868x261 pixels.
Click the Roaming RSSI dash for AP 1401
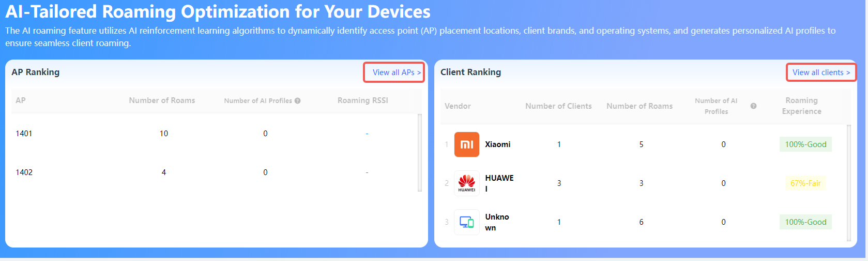coord(367,134)
